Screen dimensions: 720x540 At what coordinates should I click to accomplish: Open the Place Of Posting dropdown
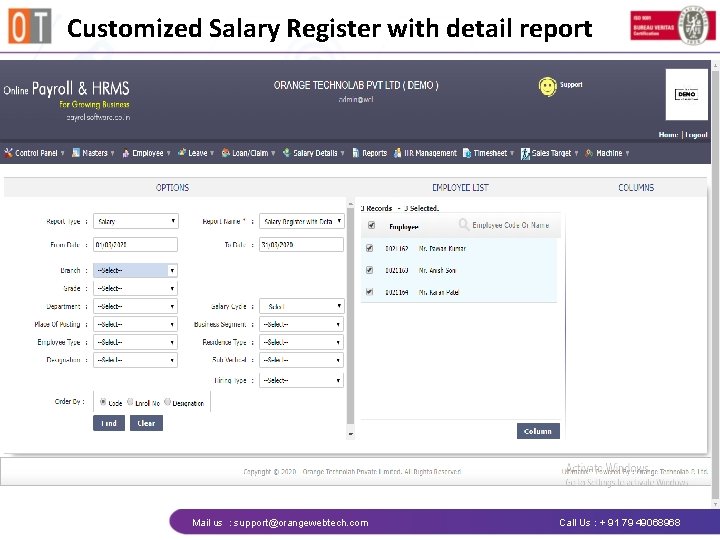tap(135, 324)
